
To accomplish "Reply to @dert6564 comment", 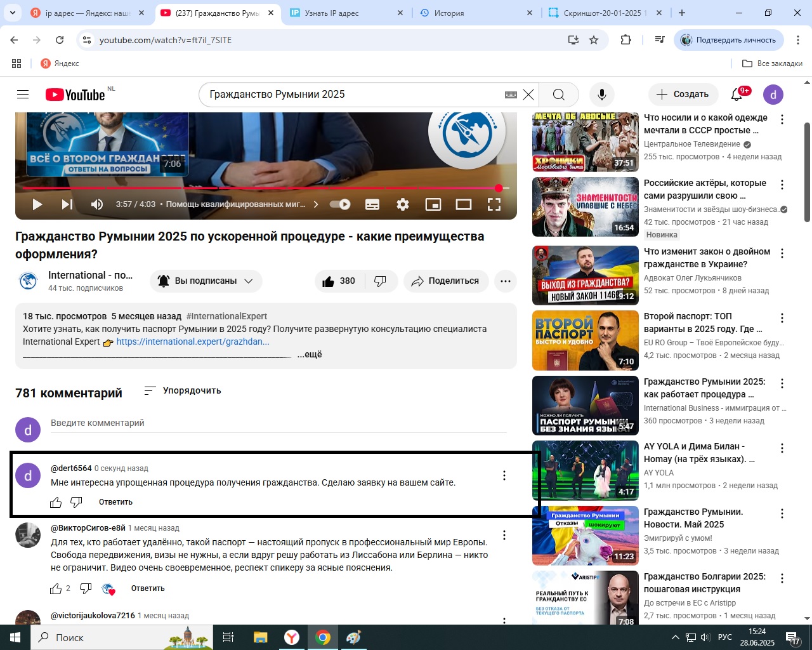I will coord(115,502).
